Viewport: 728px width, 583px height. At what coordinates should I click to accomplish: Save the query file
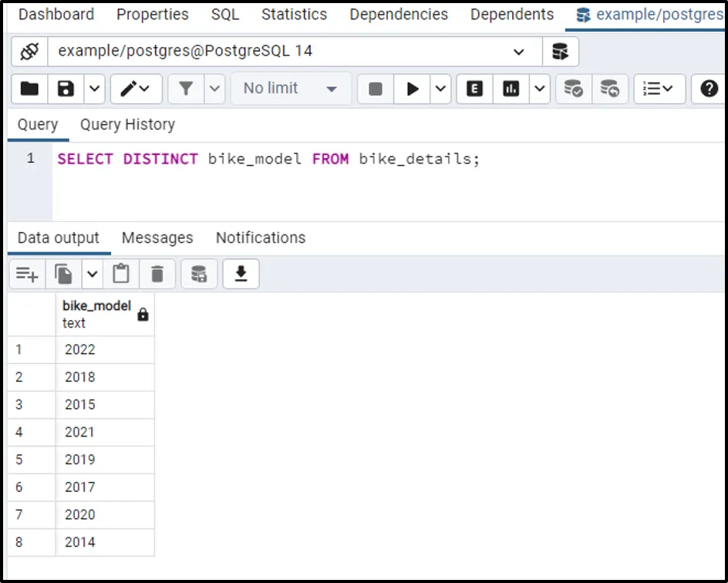point(66,89)
